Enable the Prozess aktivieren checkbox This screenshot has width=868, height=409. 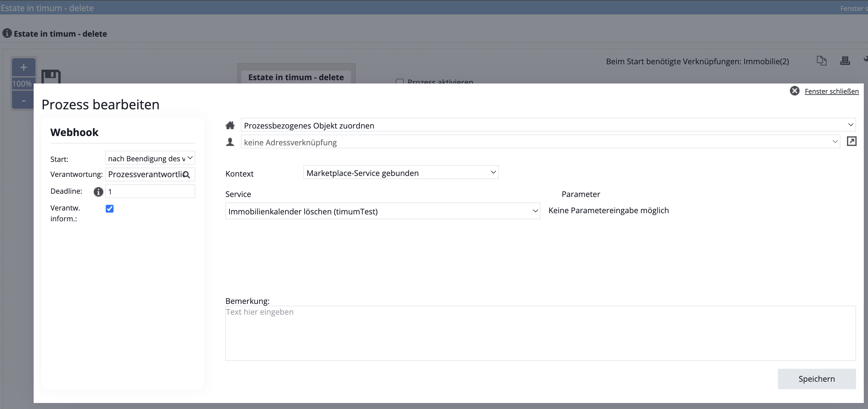(400, 82)
